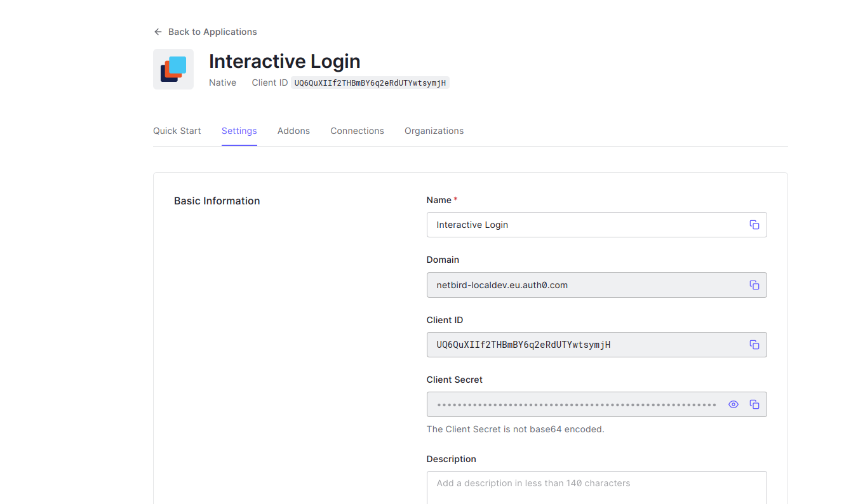The image size is (851, 504).
Task: Copy the Client Secret with copy icon
Action: [x=754, y=404]
